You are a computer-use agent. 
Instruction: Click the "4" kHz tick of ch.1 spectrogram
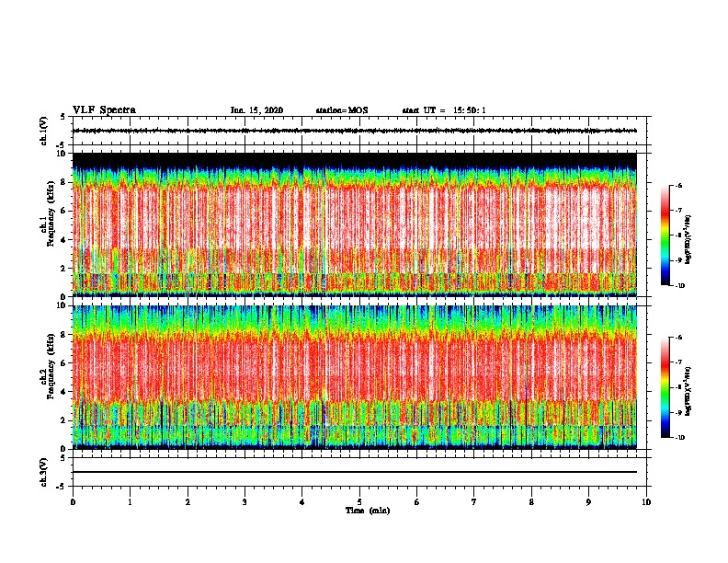pos(63,240)
